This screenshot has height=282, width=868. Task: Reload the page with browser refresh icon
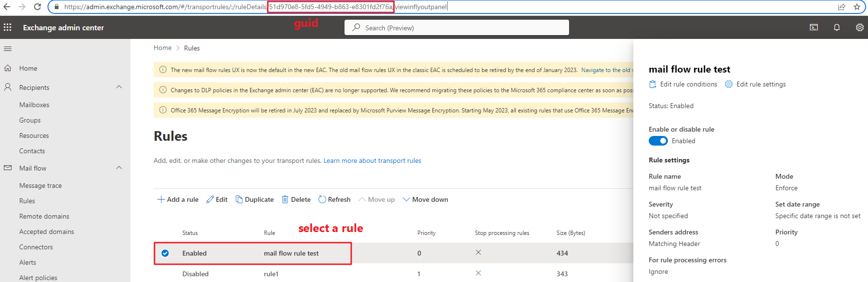point(37,7)
